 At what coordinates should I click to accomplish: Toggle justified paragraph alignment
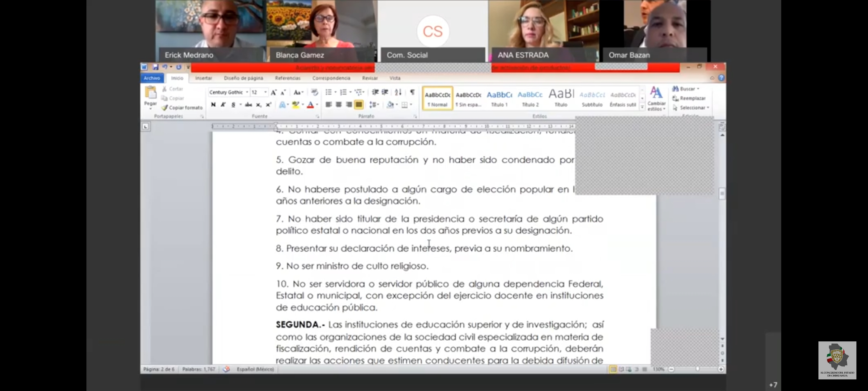point(358,105)
